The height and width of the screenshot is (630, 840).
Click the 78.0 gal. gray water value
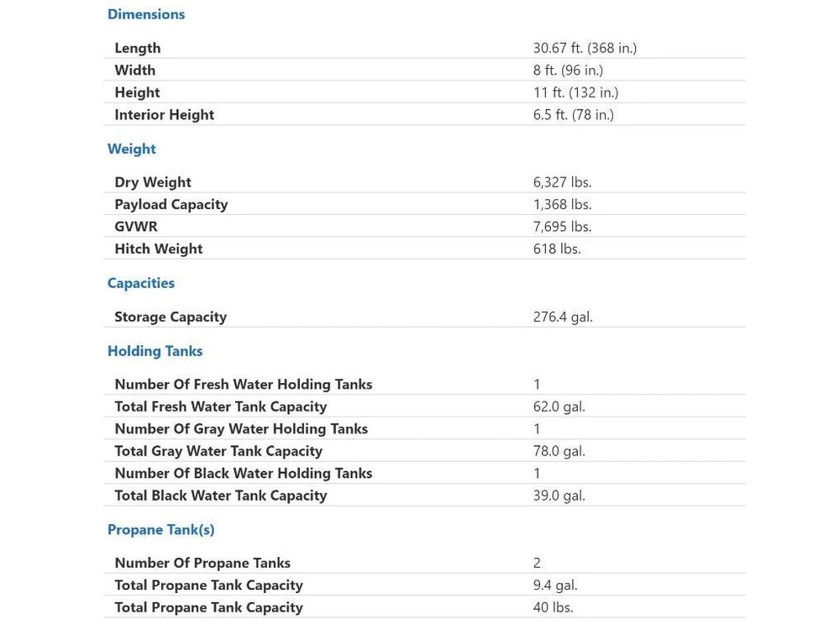(x=559, y=451)
